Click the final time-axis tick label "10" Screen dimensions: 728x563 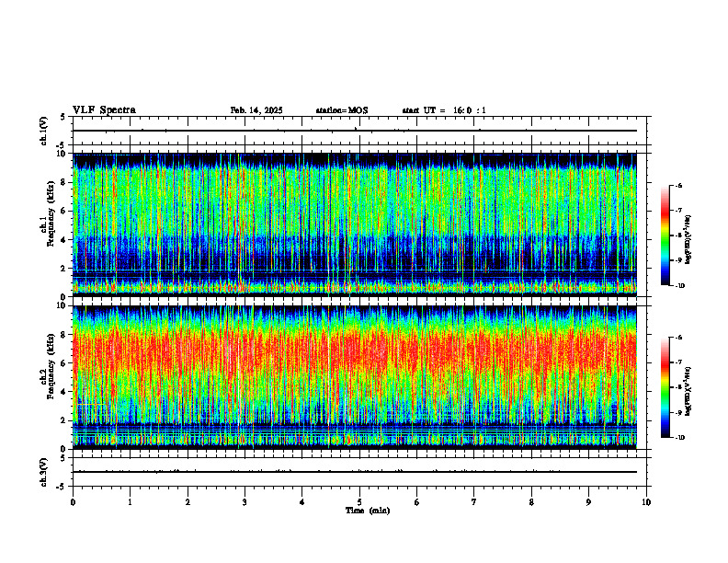646,502
